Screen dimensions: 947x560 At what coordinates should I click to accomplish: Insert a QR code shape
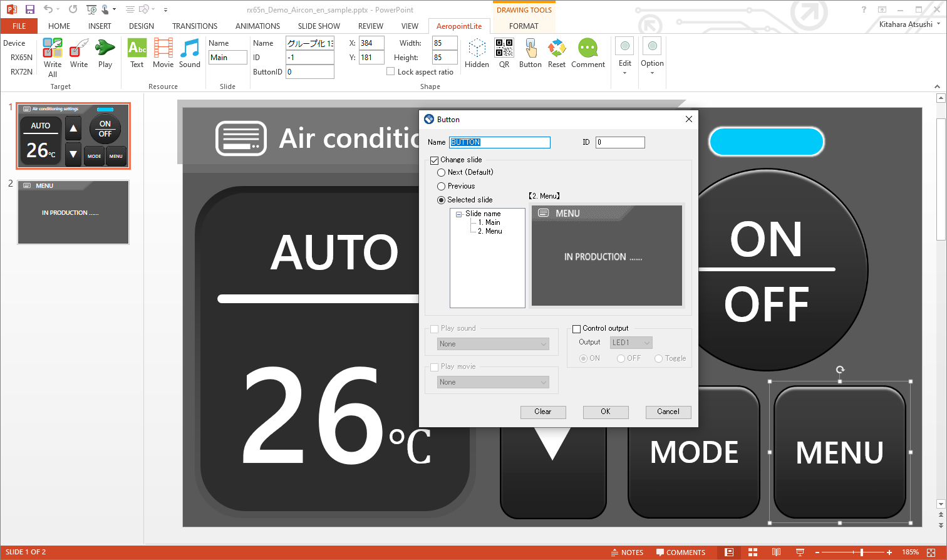(x=504, y=49)
